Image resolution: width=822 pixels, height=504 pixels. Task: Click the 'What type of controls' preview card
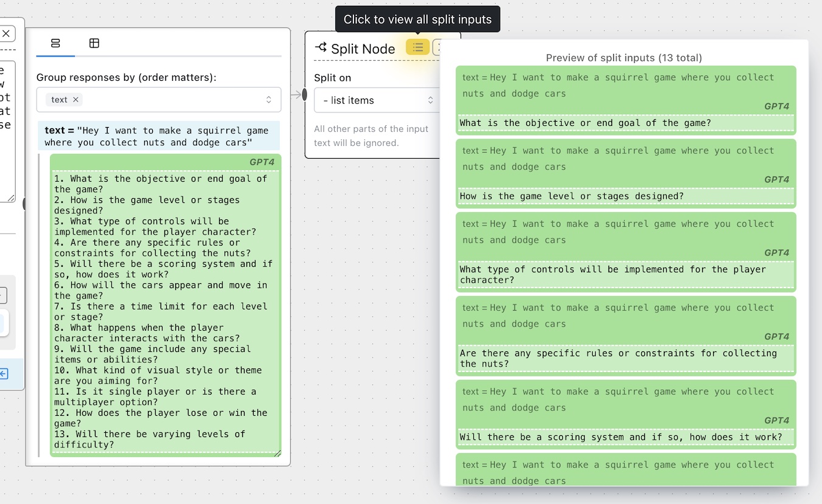click(625, 275)
